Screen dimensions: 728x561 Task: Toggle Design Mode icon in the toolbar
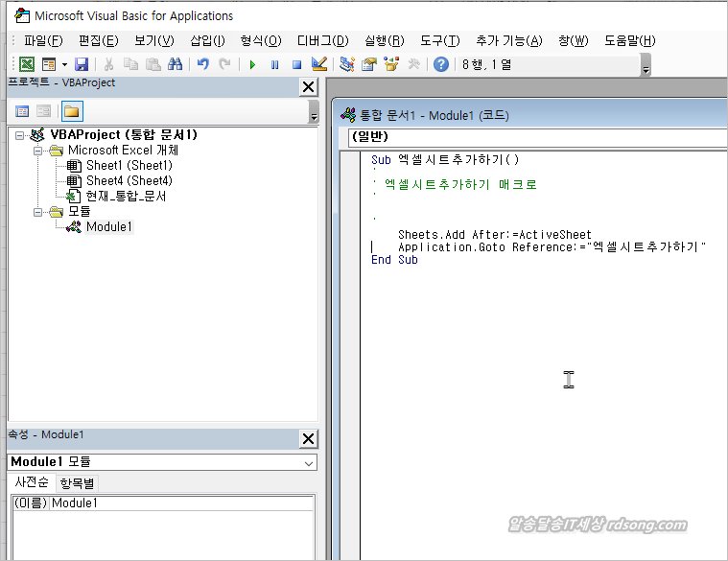319,64
